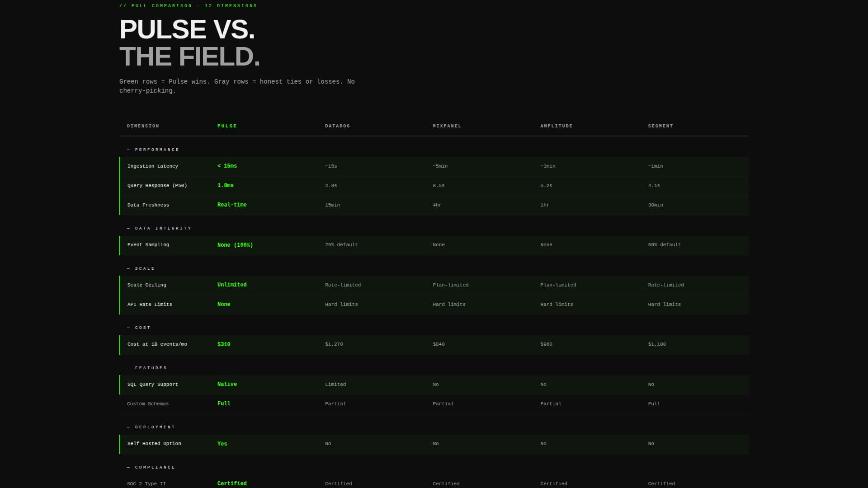
Task: Click Pulse's 'Real-time' freshness value
Action: (232, 205)
